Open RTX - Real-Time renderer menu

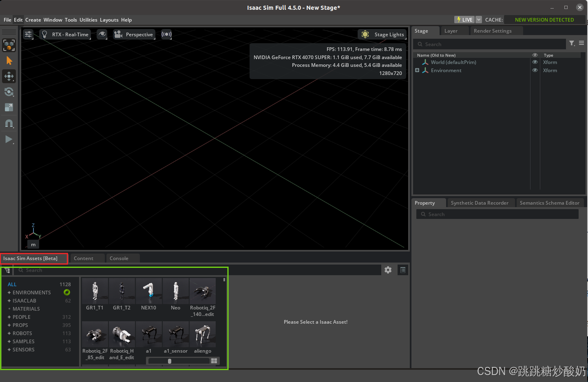click(x=65, y=34)
